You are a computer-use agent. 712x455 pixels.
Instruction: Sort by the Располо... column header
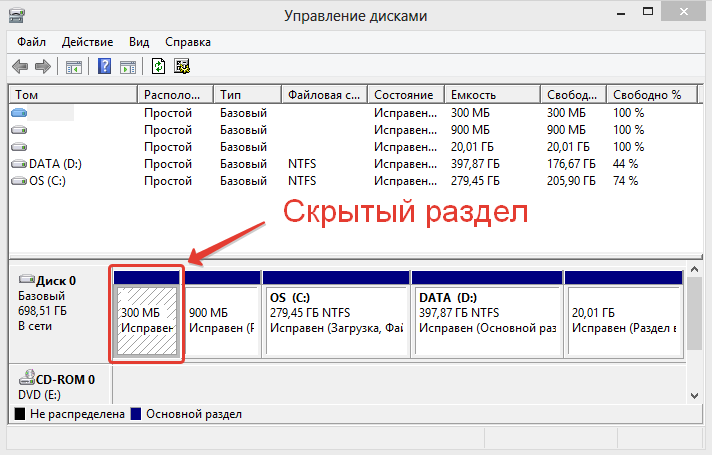pos(175,94)
